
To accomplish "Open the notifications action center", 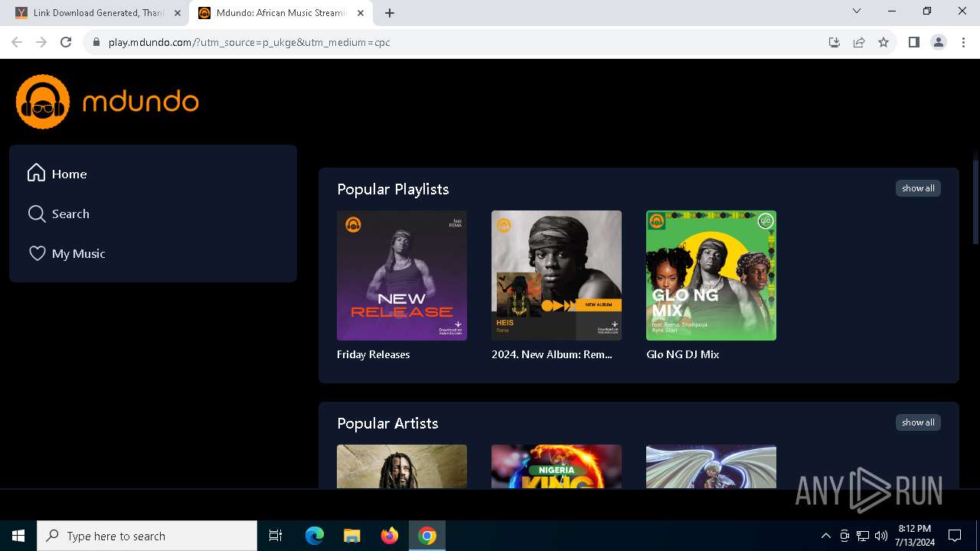I will pos(955,536).
